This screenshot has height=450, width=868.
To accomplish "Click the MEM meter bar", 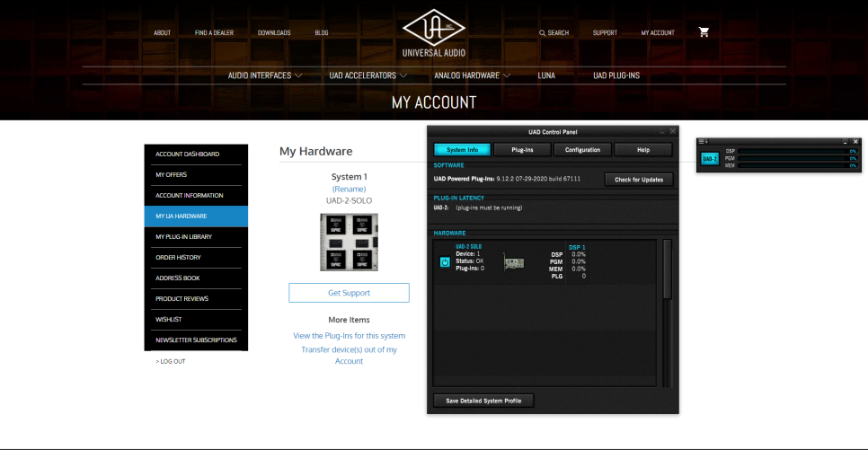I will click(x=798, y=165).
